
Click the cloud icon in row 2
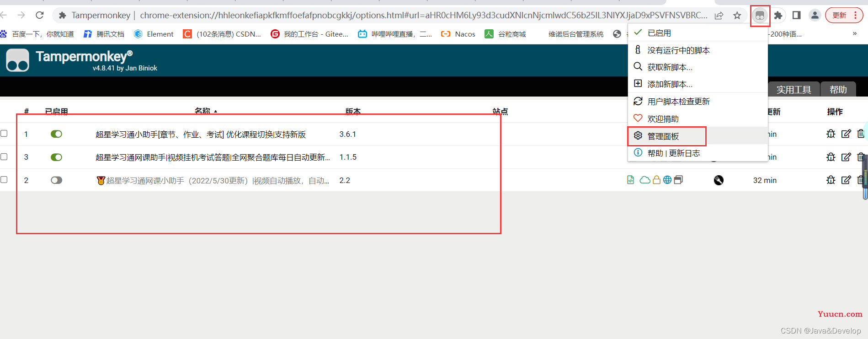(x=645, y=180)
